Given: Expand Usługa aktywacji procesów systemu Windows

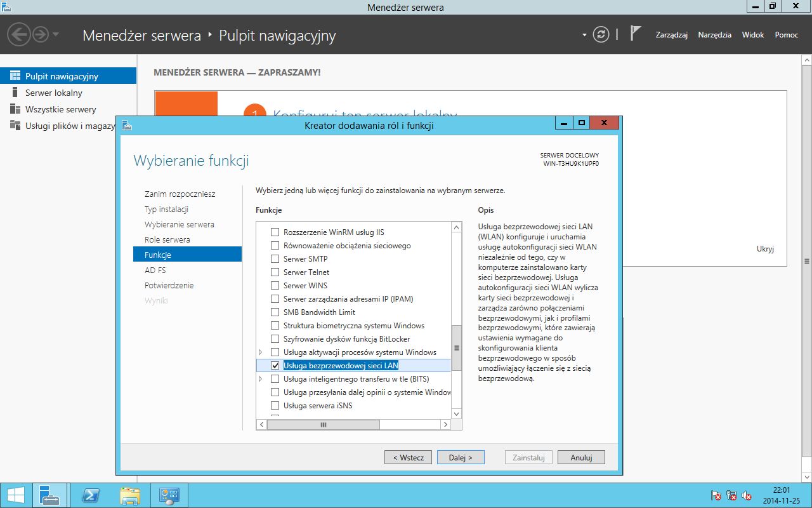Looking at the screenshot, I should click(260, 352).
